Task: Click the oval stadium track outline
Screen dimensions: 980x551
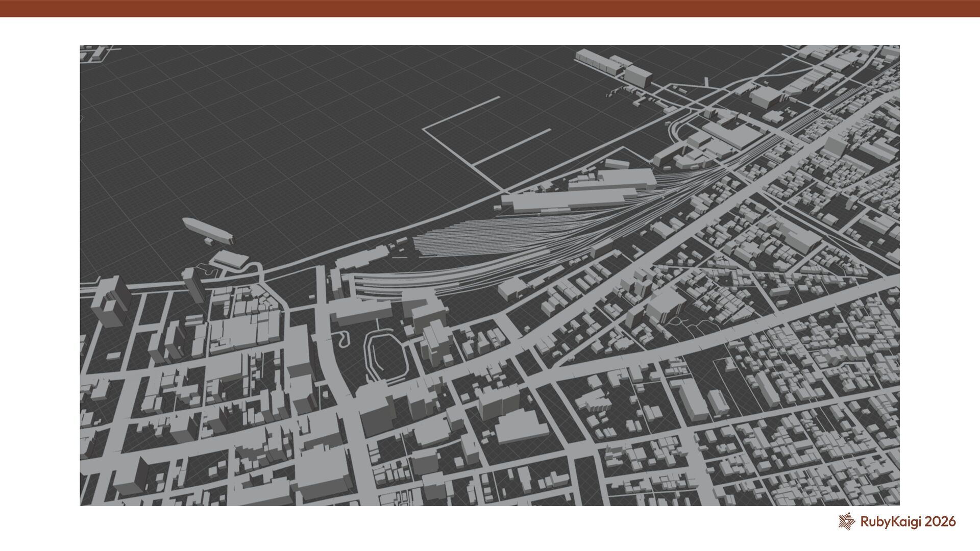Action: point(386,355)
